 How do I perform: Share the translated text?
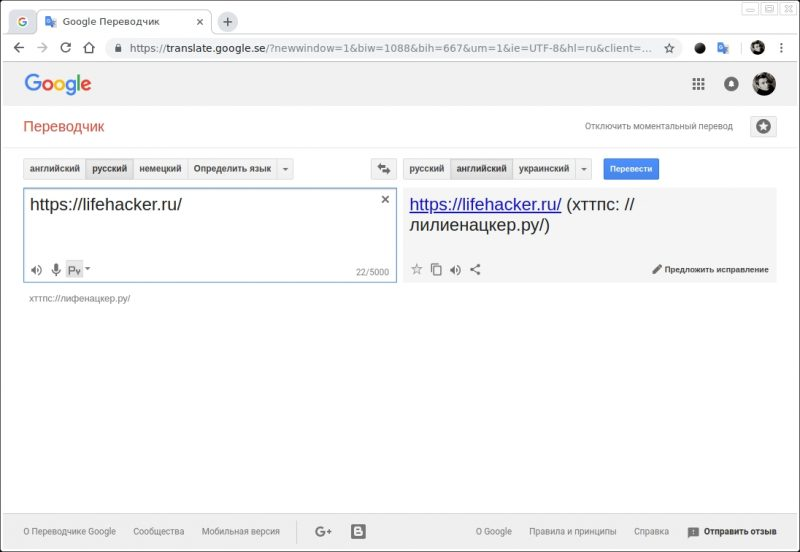point(475,269)
